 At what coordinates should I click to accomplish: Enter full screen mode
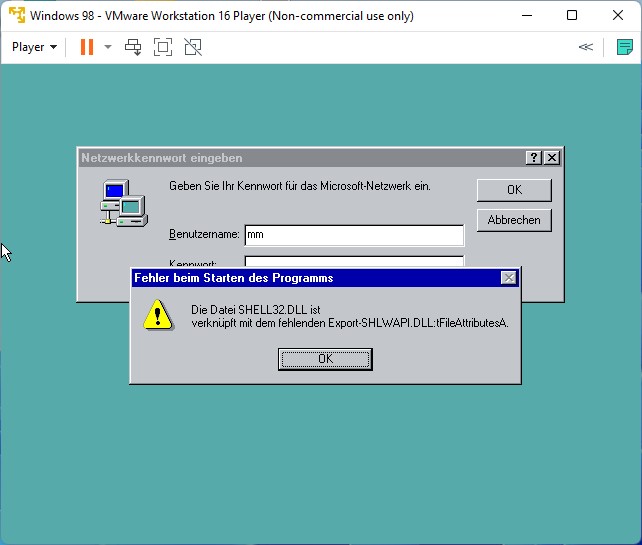163,47
